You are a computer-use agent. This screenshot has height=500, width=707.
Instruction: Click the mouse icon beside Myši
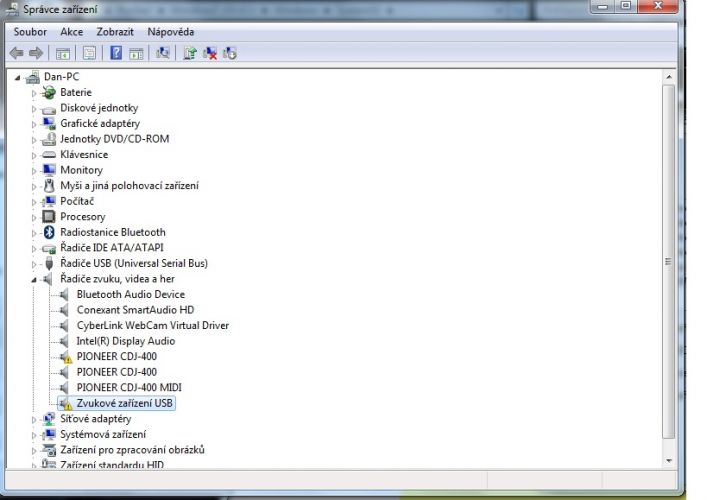49,186
